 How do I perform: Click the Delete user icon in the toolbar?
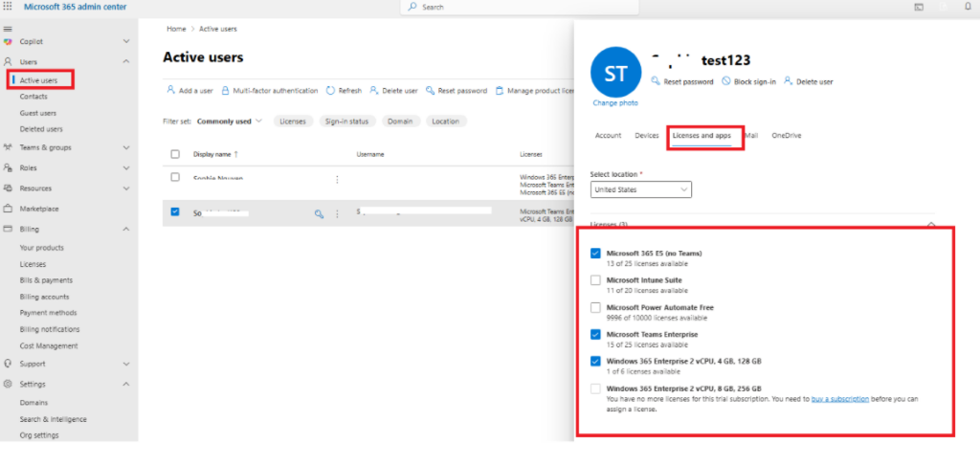pos(374,91)
